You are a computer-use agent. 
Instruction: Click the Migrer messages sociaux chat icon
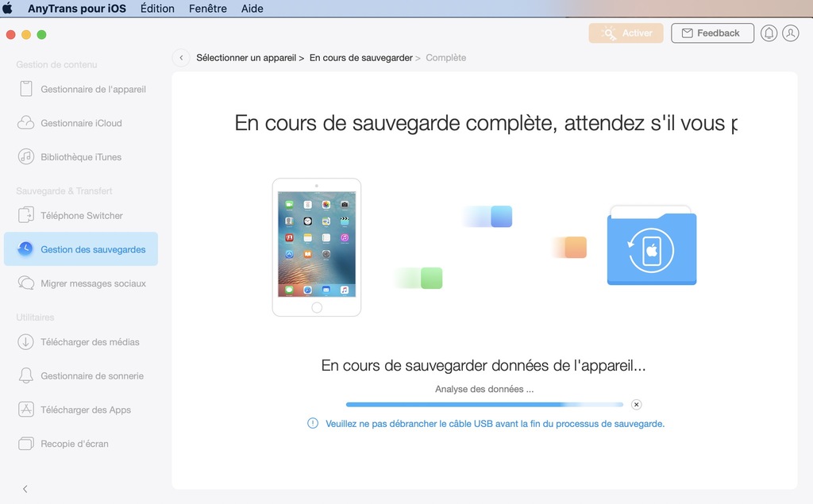[26, 283]
